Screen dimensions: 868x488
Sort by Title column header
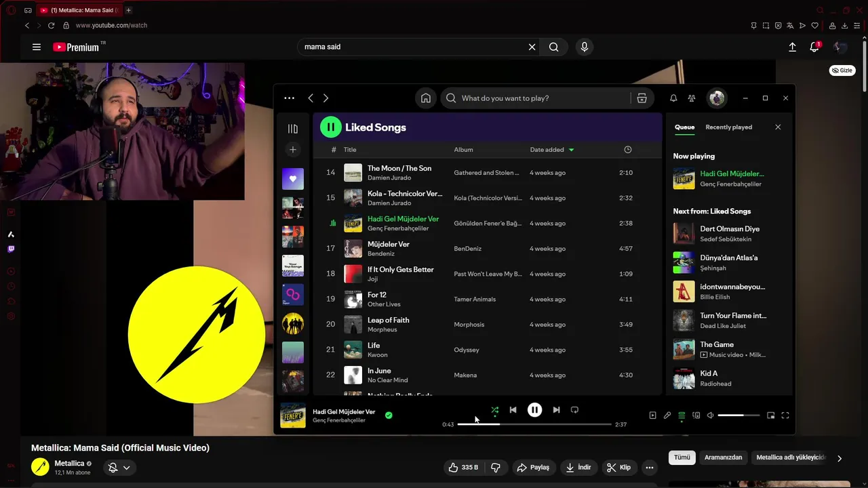coord(350,150)
